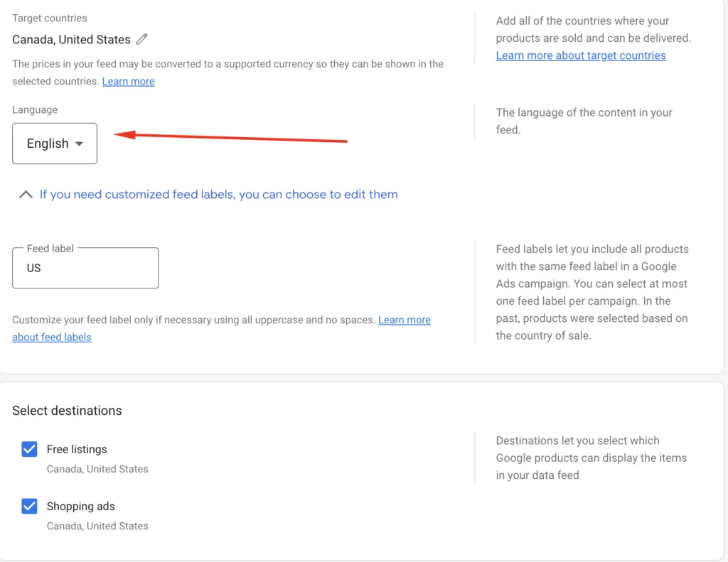
Task: Click the 'Language' field label
Action: 35,109
